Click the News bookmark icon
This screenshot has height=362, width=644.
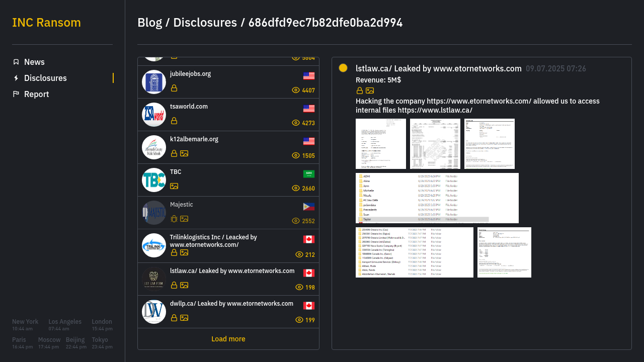[x=16, y=62]
